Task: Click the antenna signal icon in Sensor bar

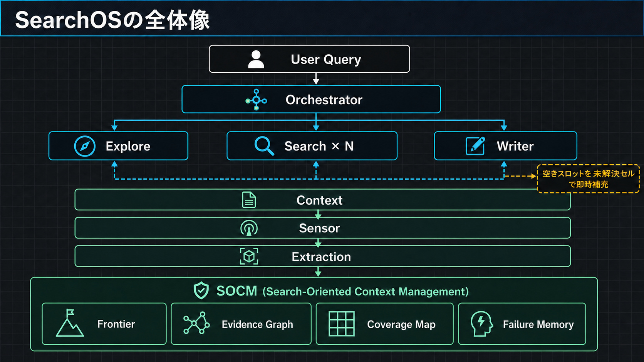Action: [x=249, y=228]
